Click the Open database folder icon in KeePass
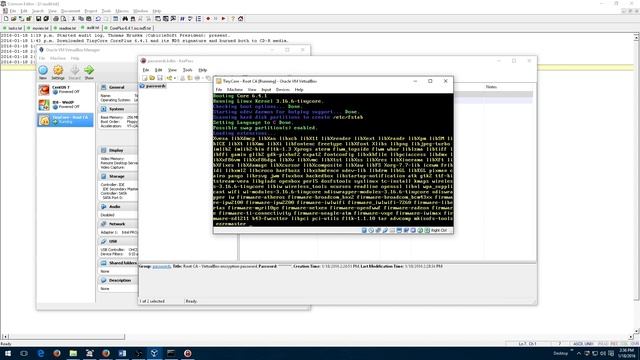This screenshot has height=360, width=640. (x=152, y=78)
